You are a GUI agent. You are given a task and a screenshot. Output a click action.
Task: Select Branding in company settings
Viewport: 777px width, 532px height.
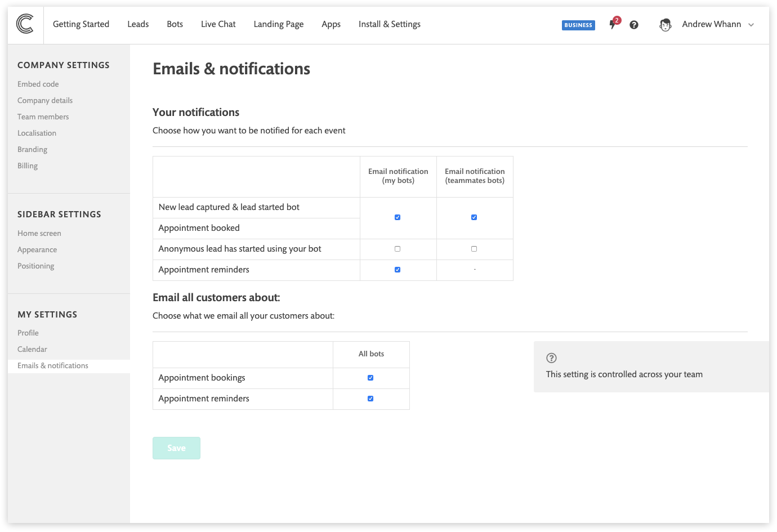tap(32, 149)
